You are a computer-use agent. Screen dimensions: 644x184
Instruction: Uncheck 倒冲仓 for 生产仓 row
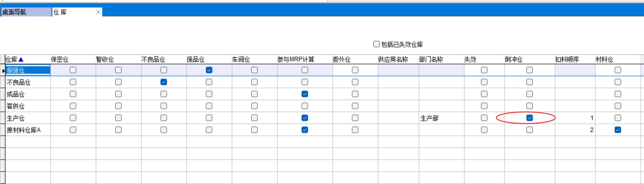[x=529, y=118]
